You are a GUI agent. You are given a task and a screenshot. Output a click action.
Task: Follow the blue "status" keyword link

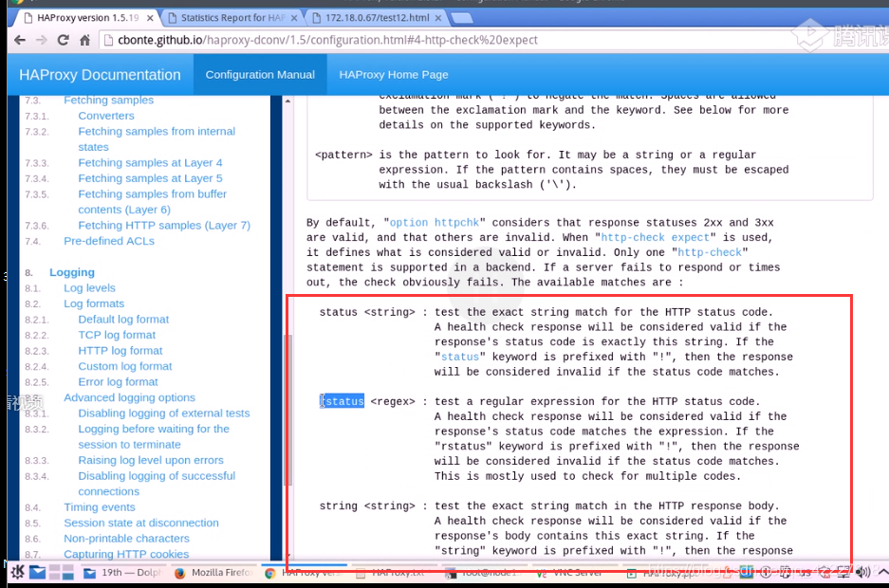460,357
